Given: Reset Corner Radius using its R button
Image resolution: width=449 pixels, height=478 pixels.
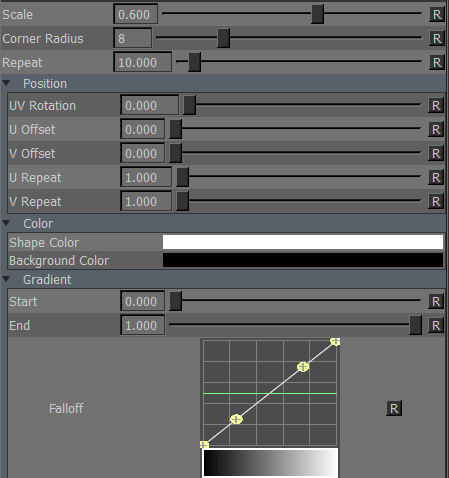Looking at the screenshot, I should pyautogui.click(x=437, y=39).
